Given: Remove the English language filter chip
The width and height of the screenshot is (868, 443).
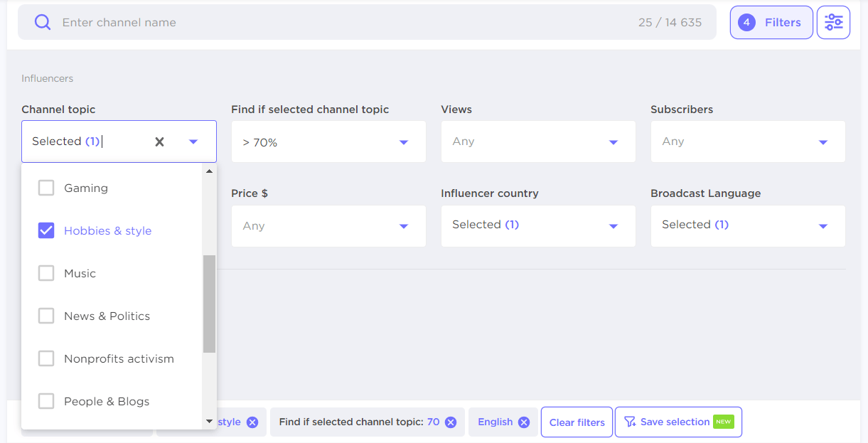Looking at the screenshot, I should pos(525,422).
